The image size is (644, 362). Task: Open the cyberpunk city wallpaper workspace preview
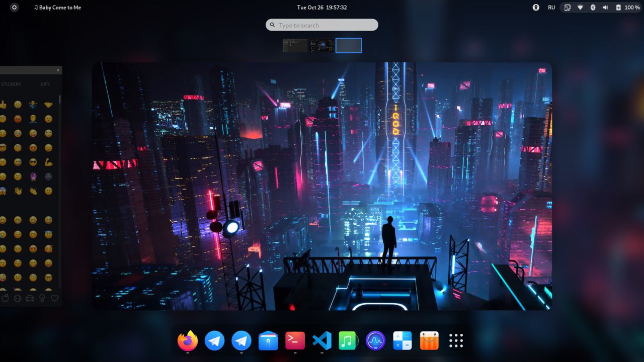coord(322,186)
